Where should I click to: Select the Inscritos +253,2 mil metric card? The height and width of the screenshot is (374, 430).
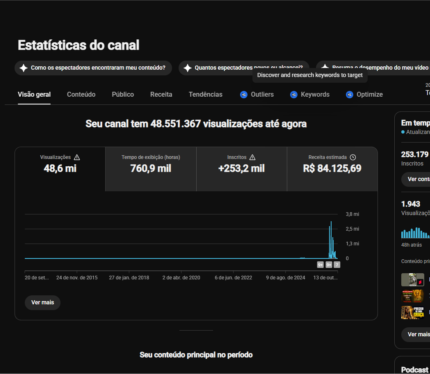pos(241,169)
